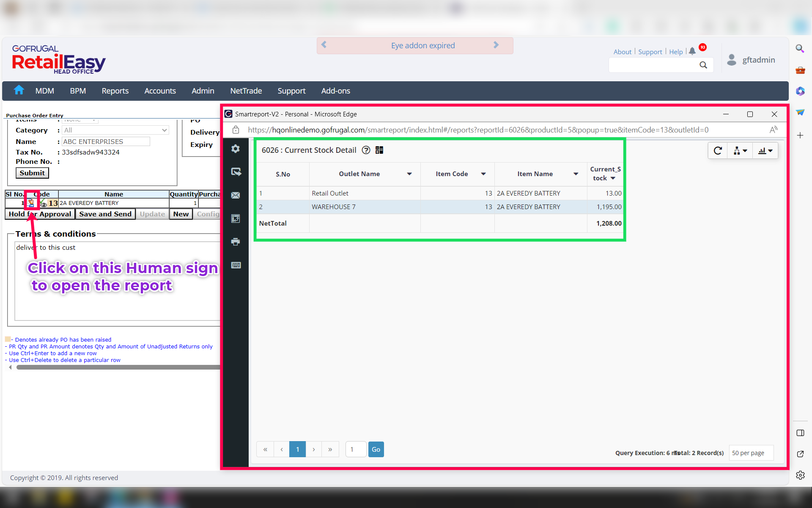Expand the Item Code column dropdown arrow

[x=483, y=174]
